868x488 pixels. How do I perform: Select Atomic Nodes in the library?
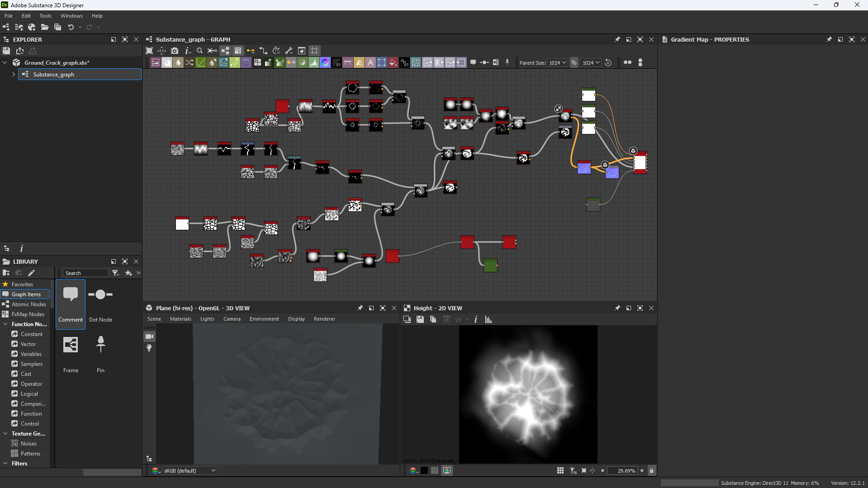tap(28, 304)
